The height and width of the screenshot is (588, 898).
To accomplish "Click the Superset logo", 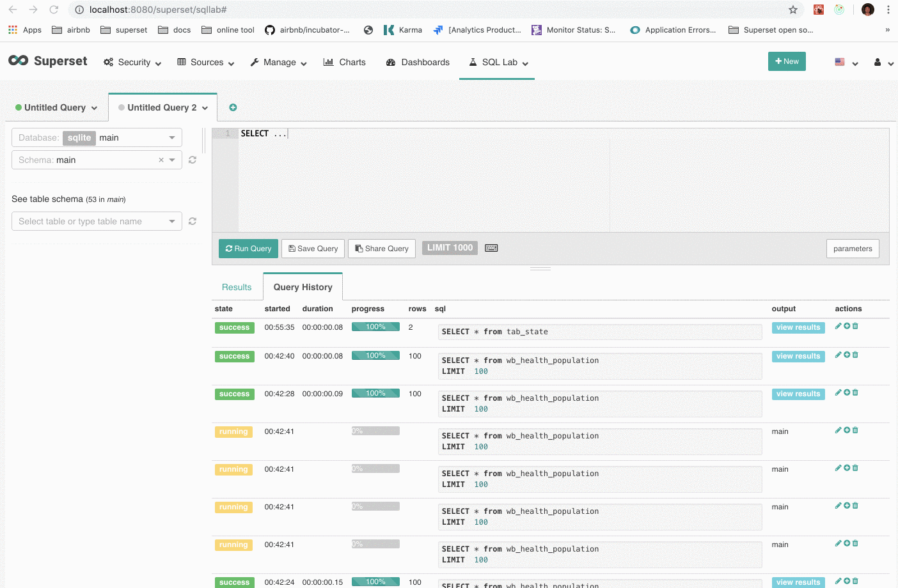I will click(48, 61).
